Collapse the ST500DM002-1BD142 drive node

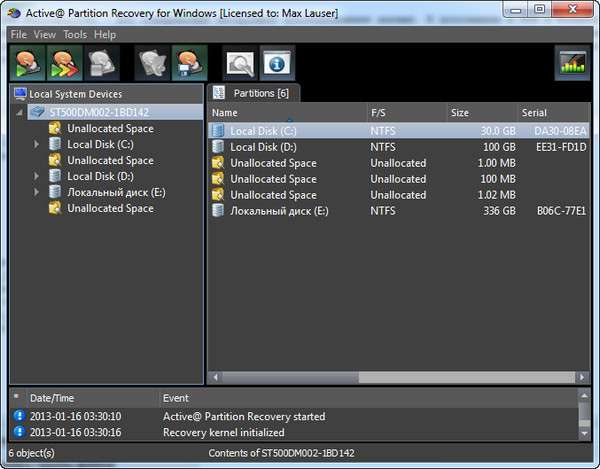[19, 112]
